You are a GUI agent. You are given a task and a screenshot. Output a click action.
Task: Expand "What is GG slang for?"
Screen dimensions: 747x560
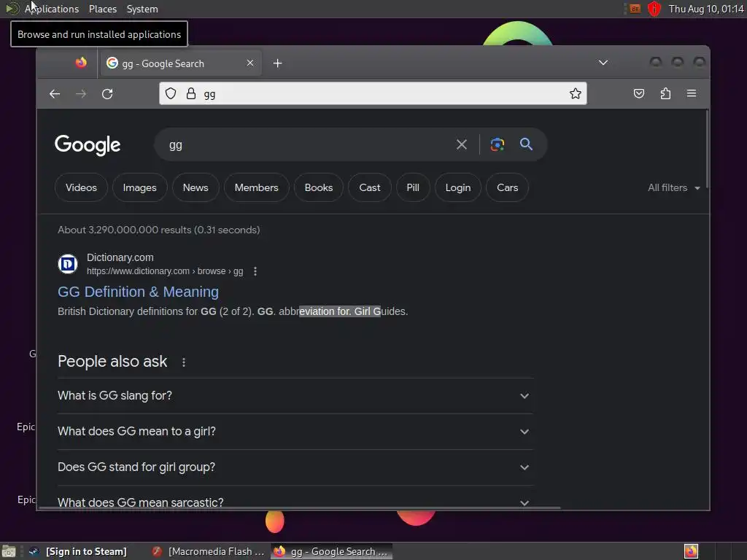(x=295, y=396)
